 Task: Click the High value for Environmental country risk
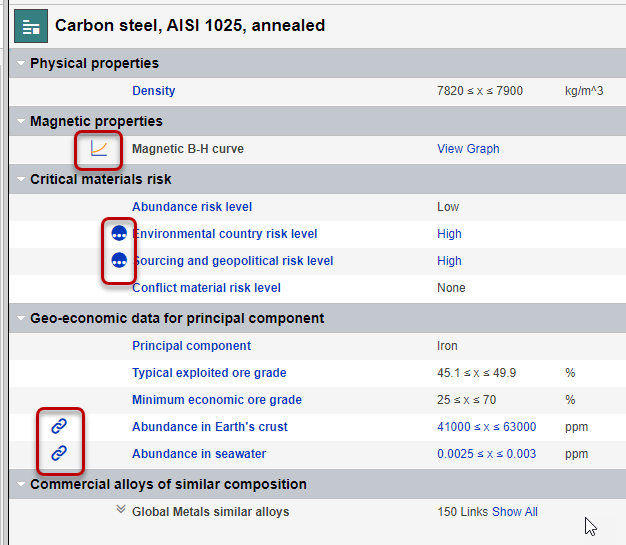pos(449,234)
